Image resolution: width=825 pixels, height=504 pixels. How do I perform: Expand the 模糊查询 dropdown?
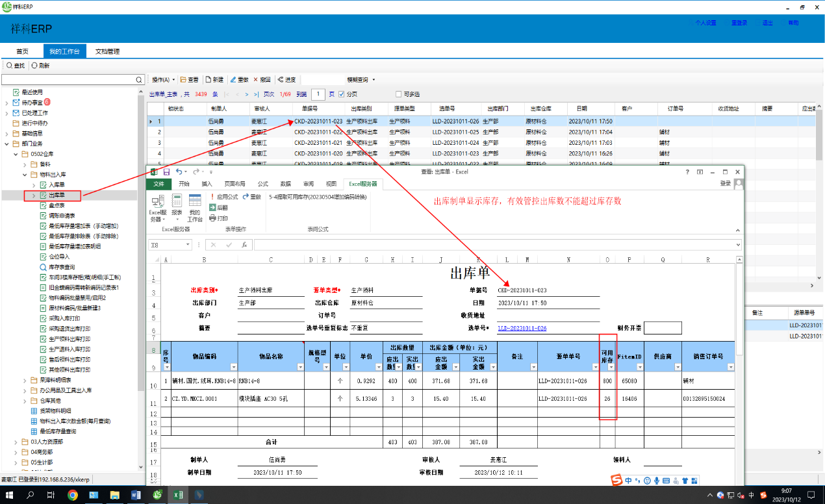point(374,79)
